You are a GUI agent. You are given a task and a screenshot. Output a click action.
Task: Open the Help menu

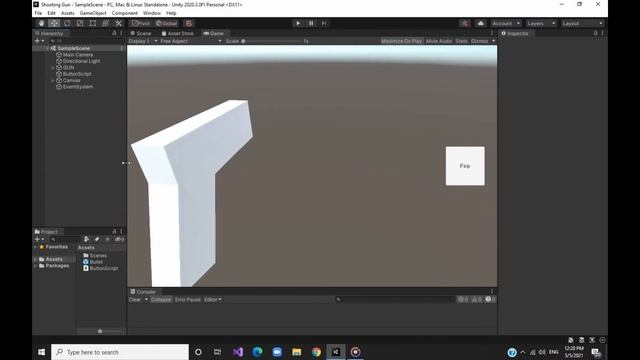click(x=171, y=13)
